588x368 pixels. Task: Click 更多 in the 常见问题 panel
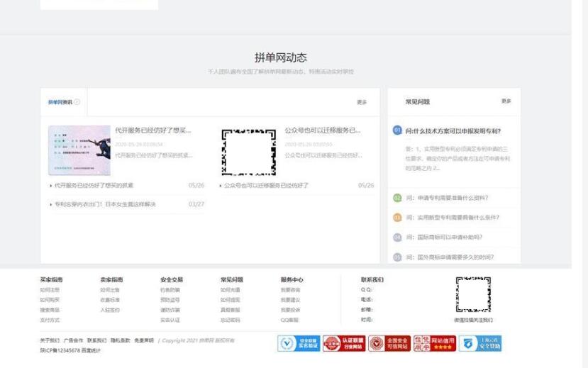(x=506, y=101)
